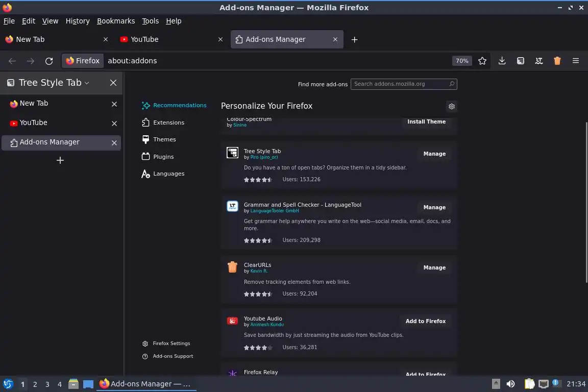Switch to New Tab in the tab strip
This screenshot has height=392, width=588.
coord(57,39)
